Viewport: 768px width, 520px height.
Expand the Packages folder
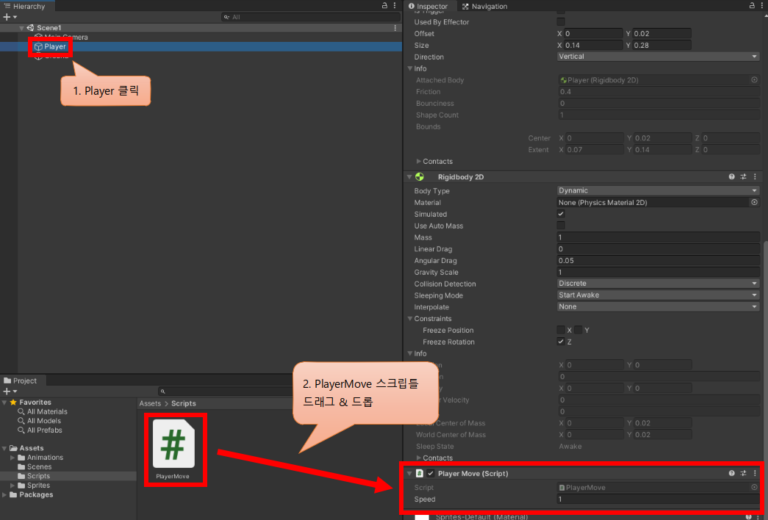pyautogui.click(x=4, y=495)
